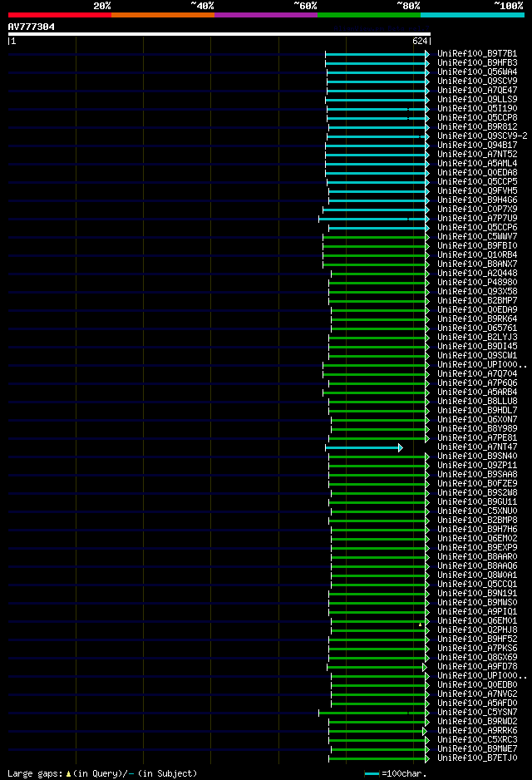Select hit UniRef100_Q5I190
The height and width of the screenshot is (780, 532).
477,108
